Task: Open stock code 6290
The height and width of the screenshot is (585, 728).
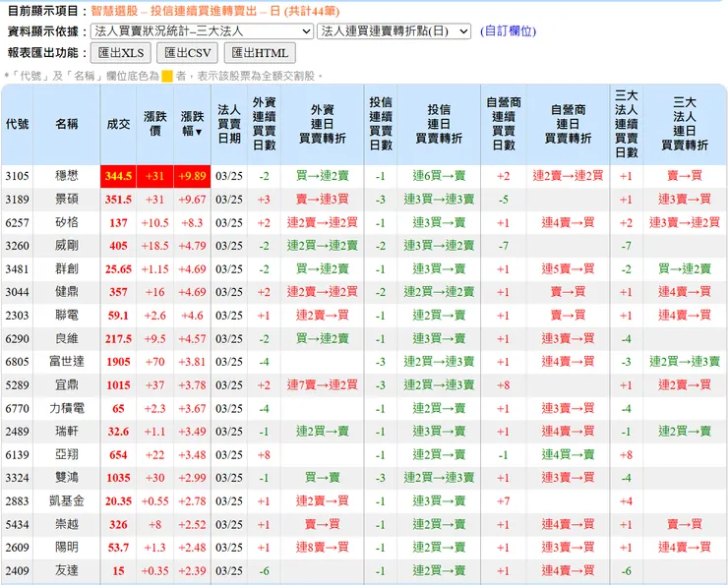Action: [17, 338]
